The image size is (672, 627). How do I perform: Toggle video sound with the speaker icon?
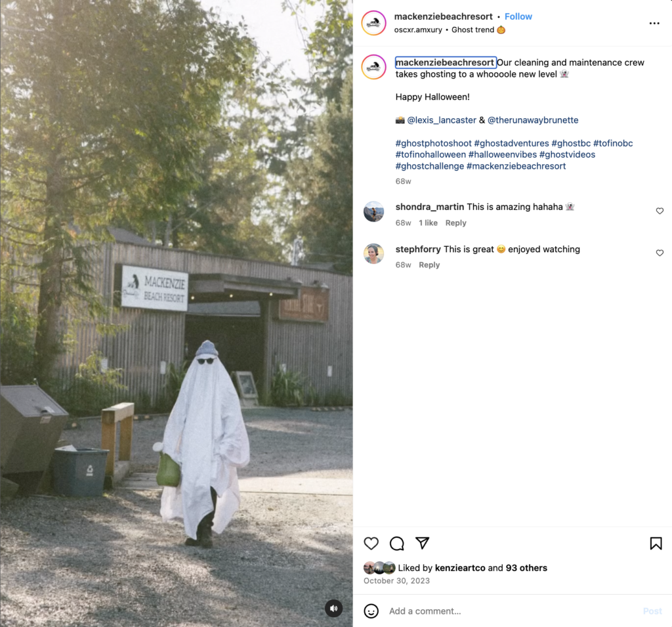[x=334, y=608]
